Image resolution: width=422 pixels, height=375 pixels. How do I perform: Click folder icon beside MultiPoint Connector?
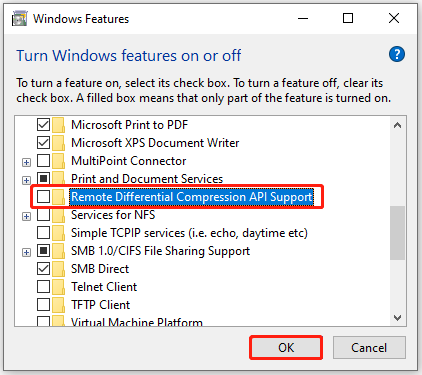[x=58, y=161]
